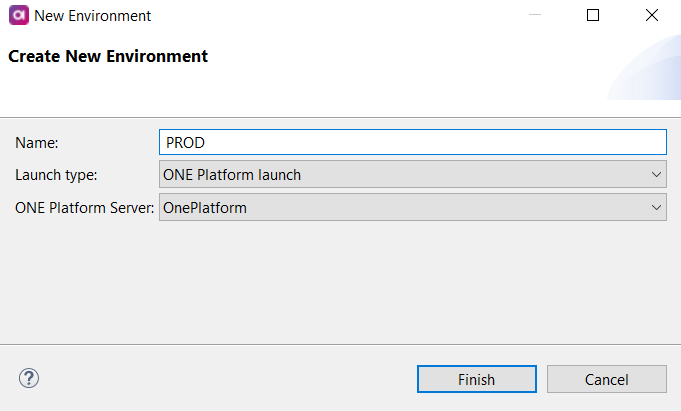This screenshot has height=411, width=681.
Task: Click the application icon in title bar
Action: (x=17, y=16)
